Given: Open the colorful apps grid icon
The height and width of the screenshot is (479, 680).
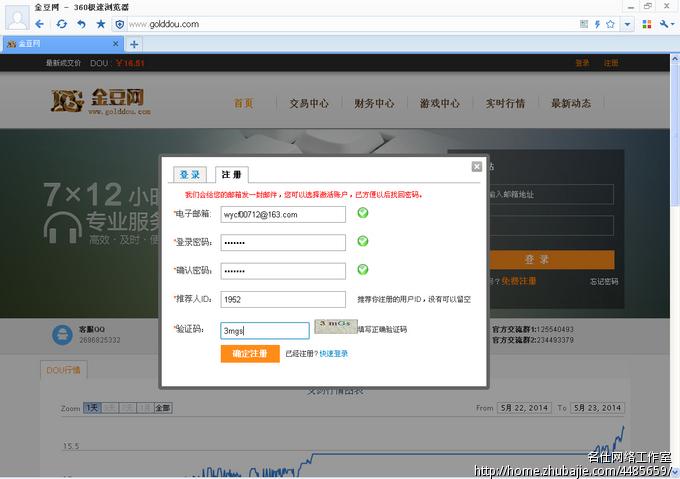Looking at the screenshot, I should (647, 24).
